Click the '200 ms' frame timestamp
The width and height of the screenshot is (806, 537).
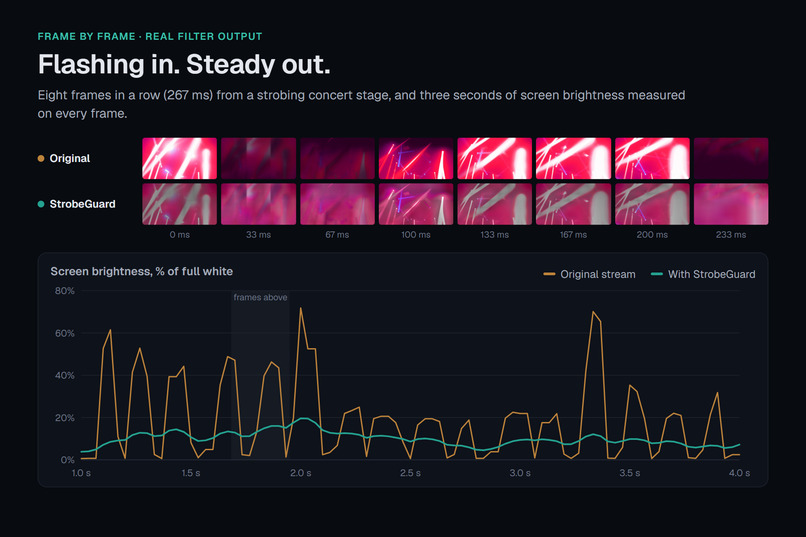(x=652, y=235)
